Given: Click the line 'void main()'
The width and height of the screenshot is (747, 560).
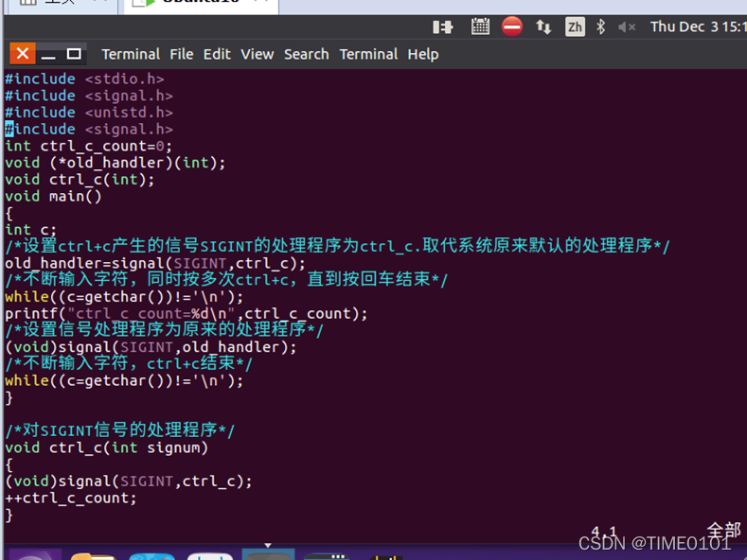Looking at the screenshot, I should click(53, 196).
